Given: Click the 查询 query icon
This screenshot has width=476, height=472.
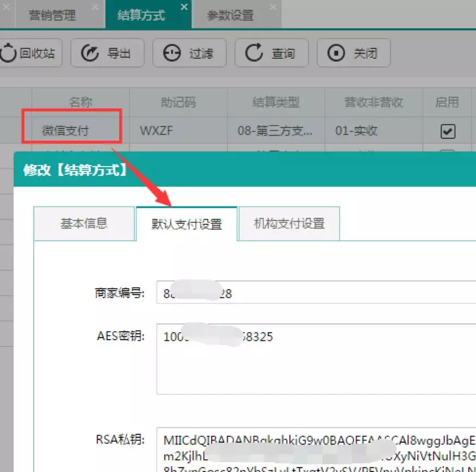Looking at the screenshot, I should coord(271,53).
